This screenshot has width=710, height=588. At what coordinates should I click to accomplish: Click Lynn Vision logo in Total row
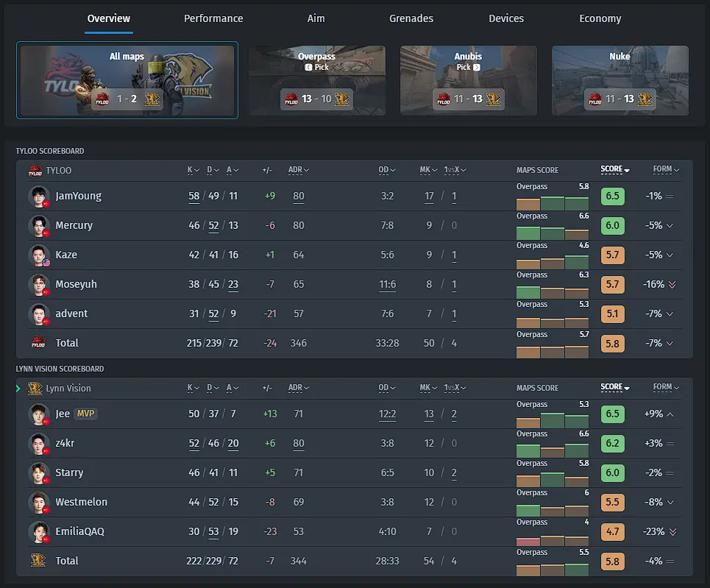tap(38, 561)
